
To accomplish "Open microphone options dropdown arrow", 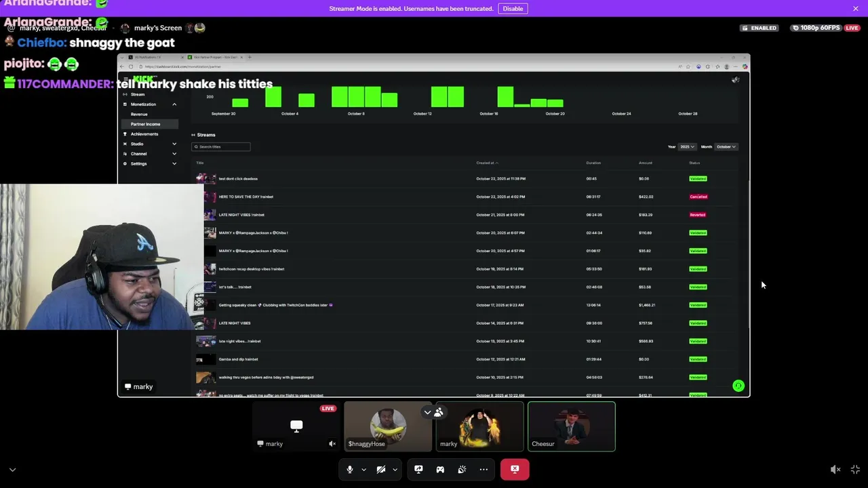I will [x=363, y=469].
